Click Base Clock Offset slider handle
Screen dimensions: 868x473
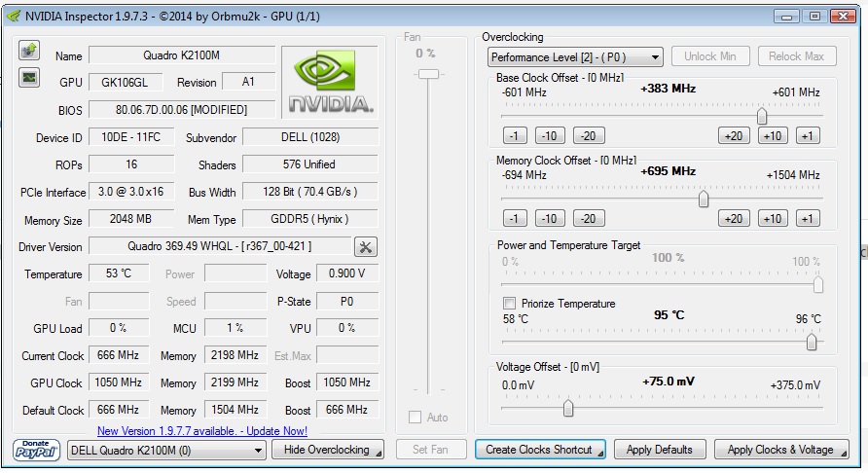[x=762, y=116]
